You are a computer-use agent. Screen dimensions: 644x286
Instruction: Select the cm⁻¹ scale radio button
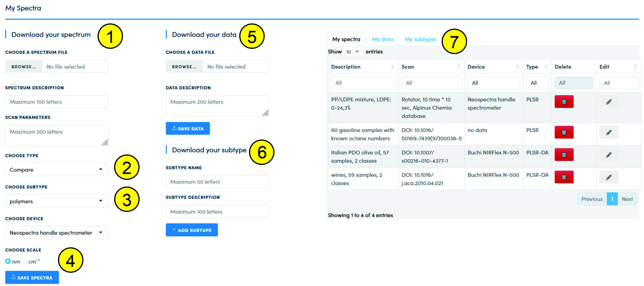click(24, 261)
